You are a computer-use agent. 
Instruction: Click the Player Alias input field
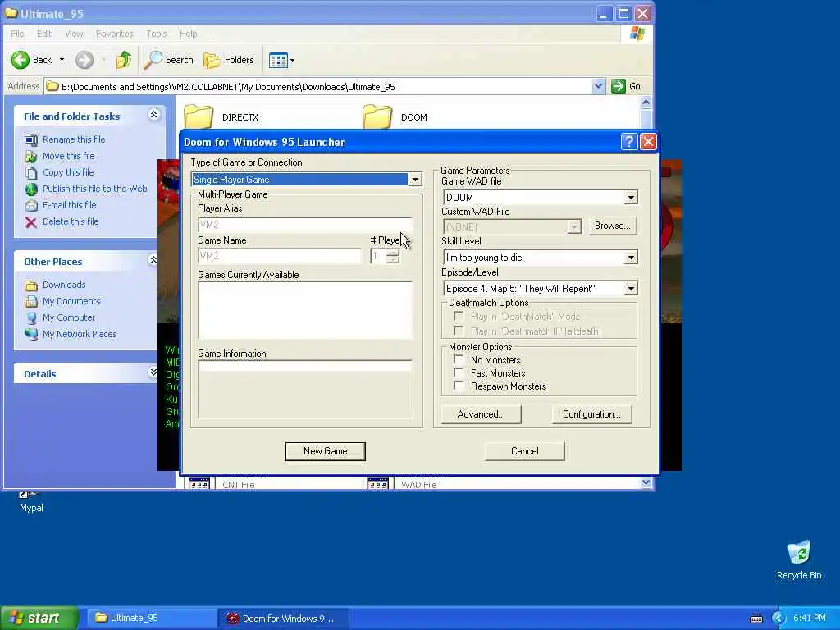[x=305, y=225]
